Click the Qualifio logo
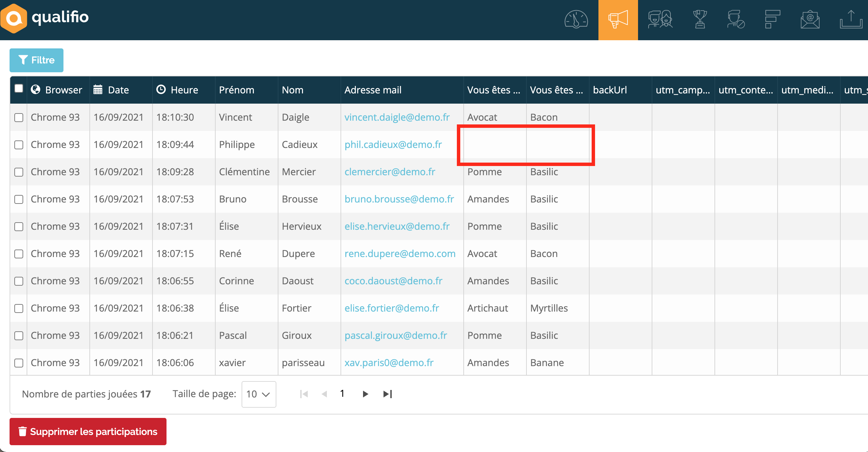The image size is (868, 452). point(45,18)
